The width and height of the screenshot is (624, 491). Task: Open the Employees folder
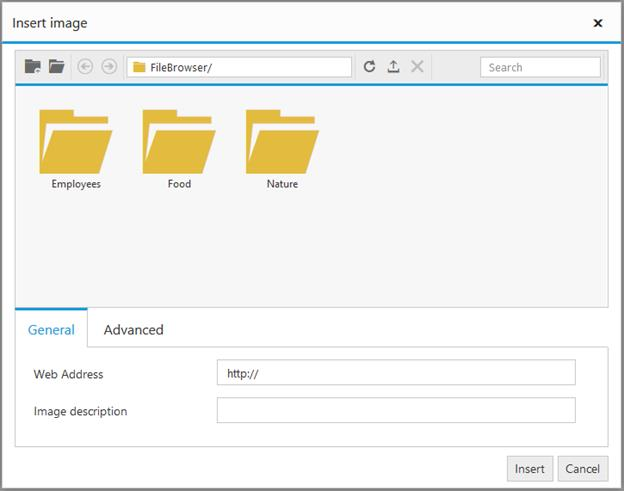pyautogui.click(x=76, y=147)
